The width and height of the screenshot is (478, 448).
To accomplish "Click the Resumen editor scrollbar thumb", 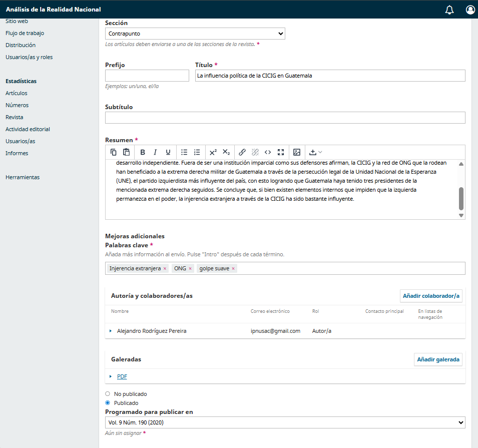I will click(461, 199).
